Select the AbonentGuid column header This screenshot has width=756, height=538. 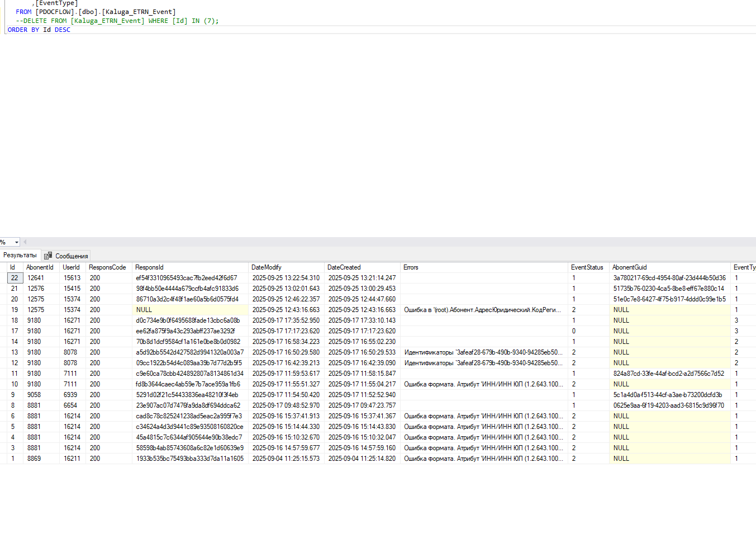[x=669, y=267]
